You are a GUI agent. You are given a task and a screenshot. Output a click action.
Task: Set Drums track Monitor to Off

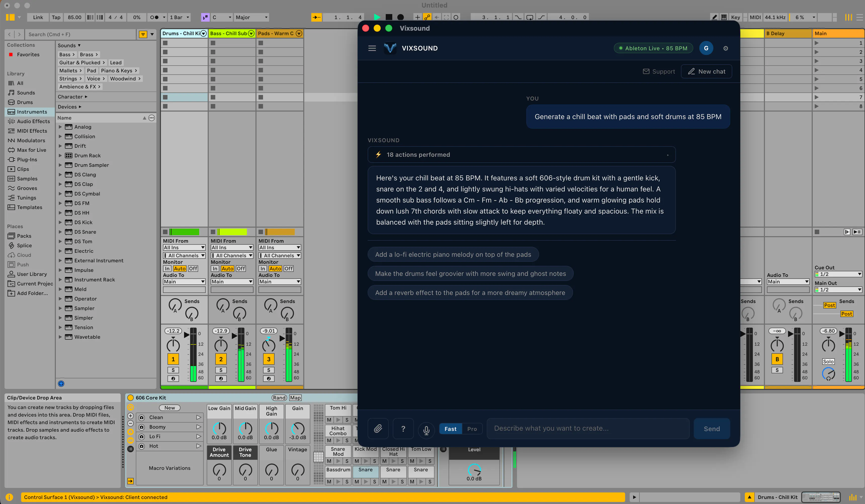point(193,269)
